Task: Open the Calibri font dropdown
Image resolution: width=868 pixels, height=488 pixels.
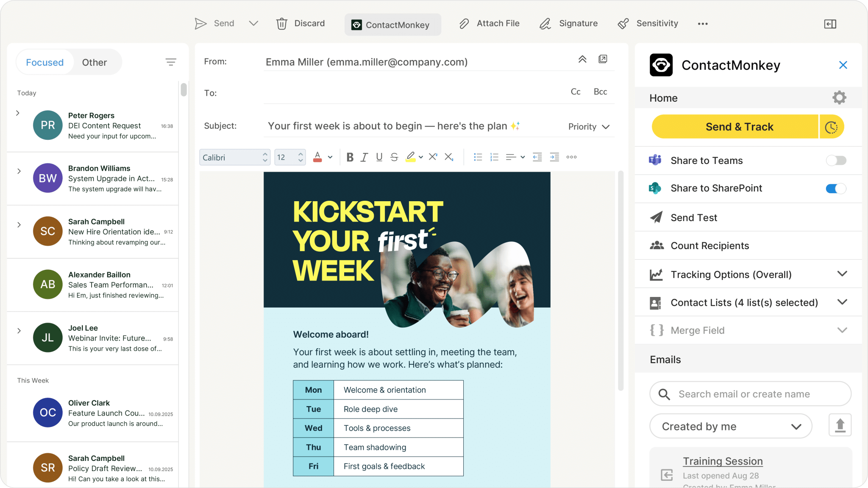Action: coord(234,157)
